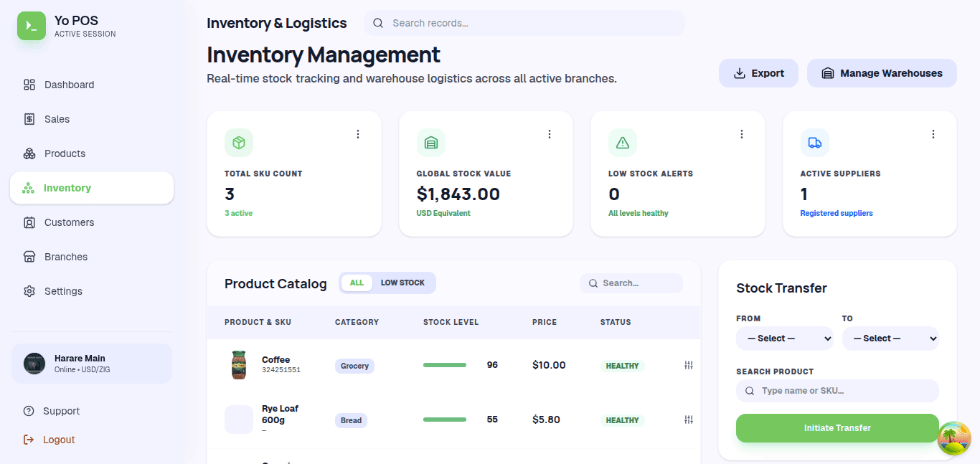The height and width of the screenshot is (464, 980).
Task: Click the Rye Loaf 600g image placeholder
Action: click(x=239, y=420)
